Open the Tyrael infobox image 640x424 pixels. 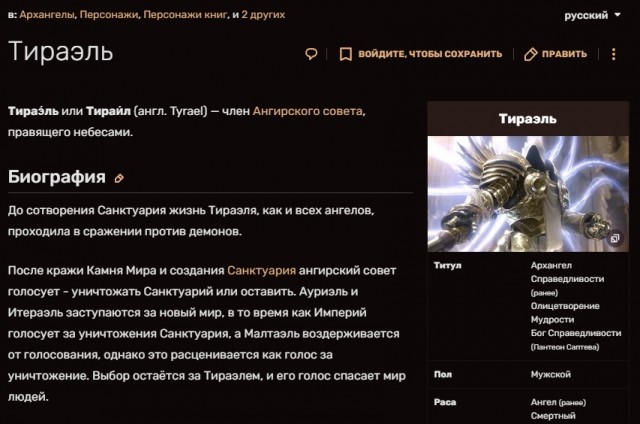tap(528, 194)
